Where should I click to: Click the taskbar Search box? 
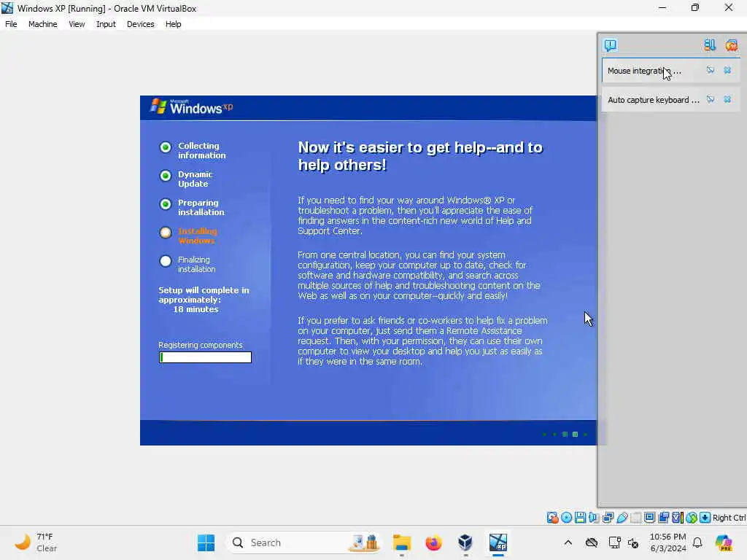pos(304,542)
